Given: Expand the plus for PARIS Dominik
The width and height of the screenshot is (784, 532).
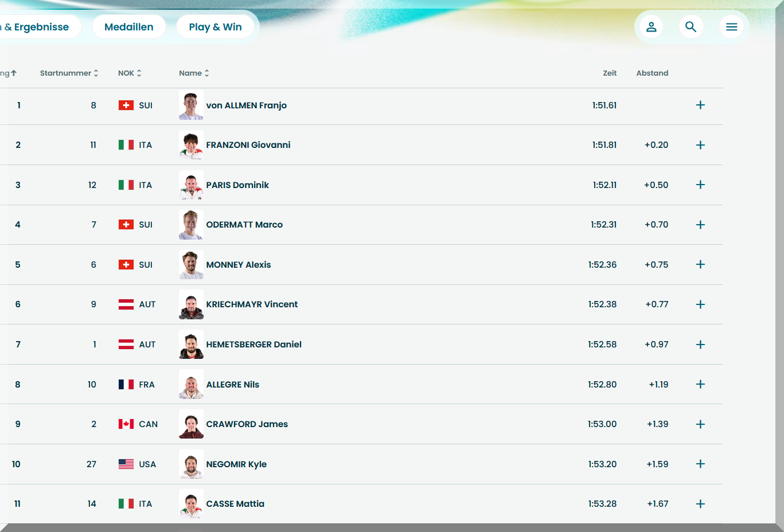Looking at the screenshot, I should pyautogui.click(x=700, y=185).
